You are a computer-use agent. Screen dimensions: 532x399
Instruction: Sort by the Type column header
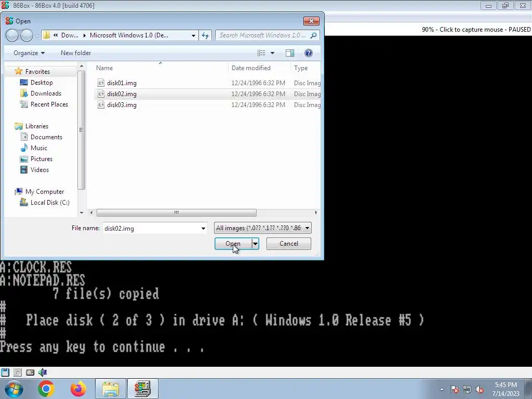point(305,68)
